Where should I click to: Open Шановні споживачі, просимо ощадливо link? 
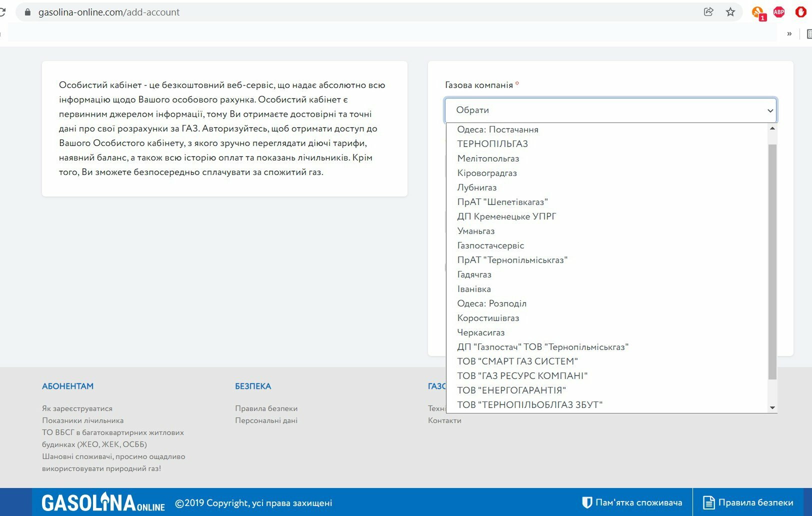[x=113, y=462]
